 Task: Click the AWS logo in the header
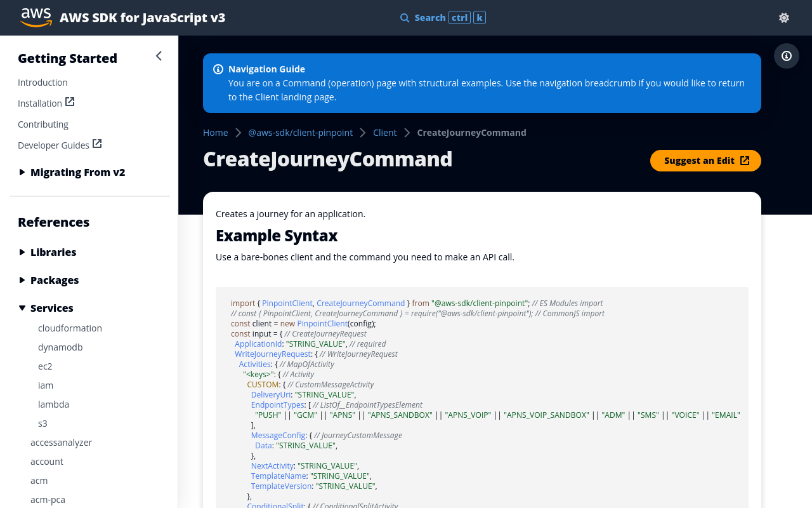(x=36, y=18)
